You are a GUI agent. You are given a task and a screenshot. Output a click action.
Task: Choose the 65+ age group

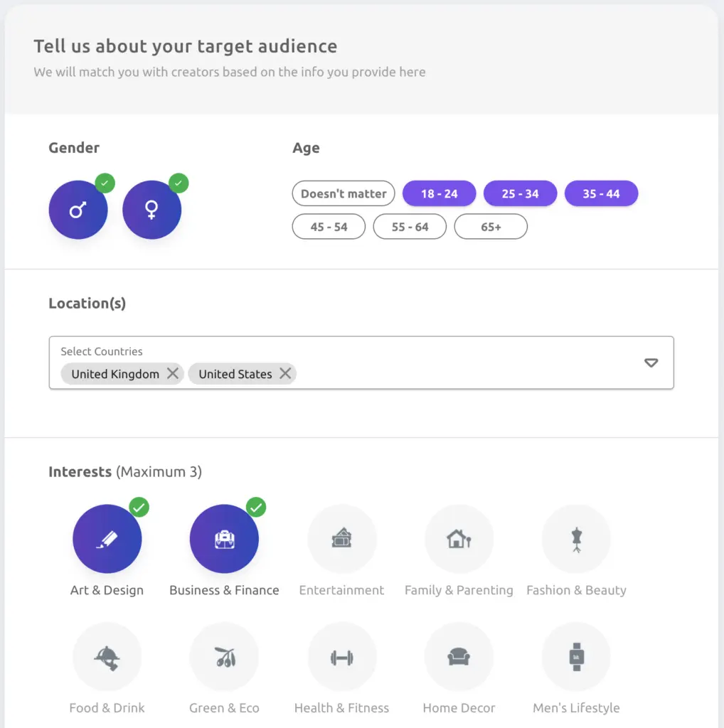tap(491, 227)
